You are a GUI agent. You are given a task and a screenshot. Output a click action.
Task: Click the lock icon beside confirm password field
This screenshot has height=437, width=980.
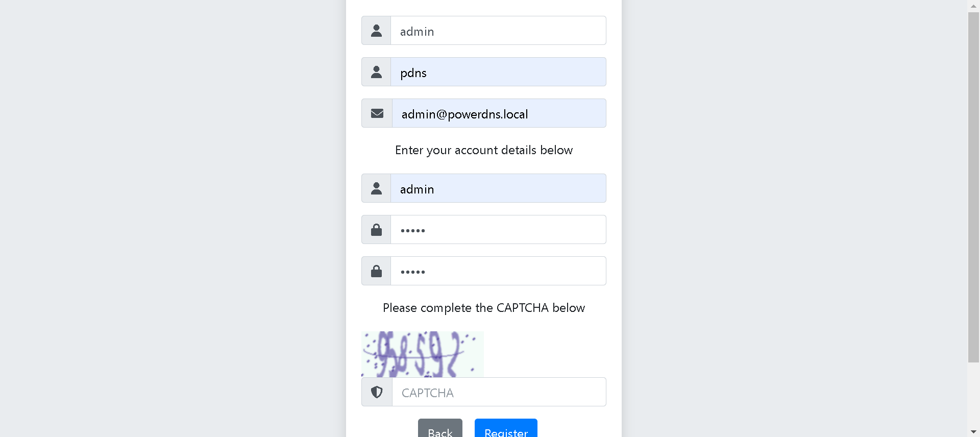pyautogui.click(x=376, y=271)
